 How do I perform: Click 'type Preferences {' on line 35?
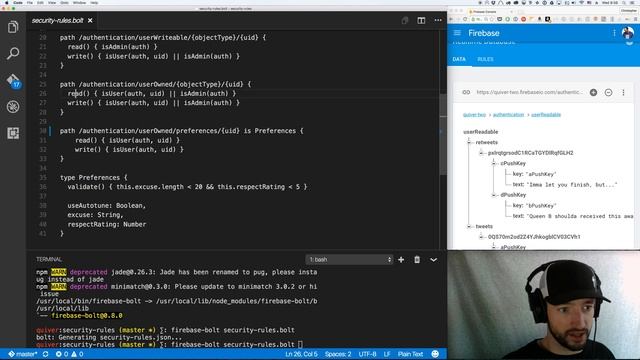[x=93, y=178]
